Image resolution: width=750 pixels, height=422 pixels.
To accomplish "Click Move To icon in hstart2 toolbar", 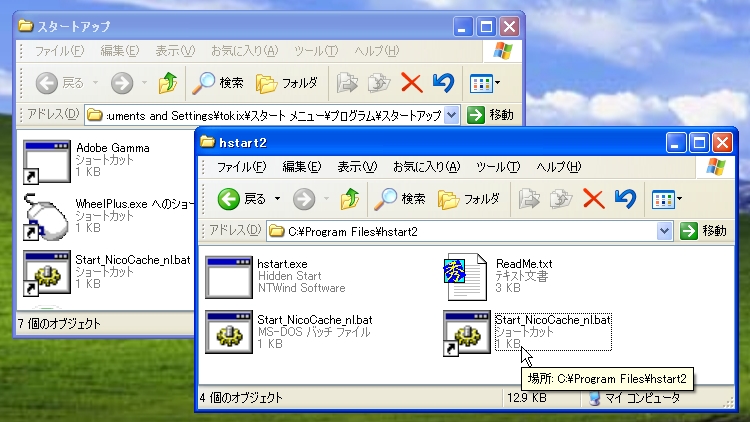I will coord(529,199).
